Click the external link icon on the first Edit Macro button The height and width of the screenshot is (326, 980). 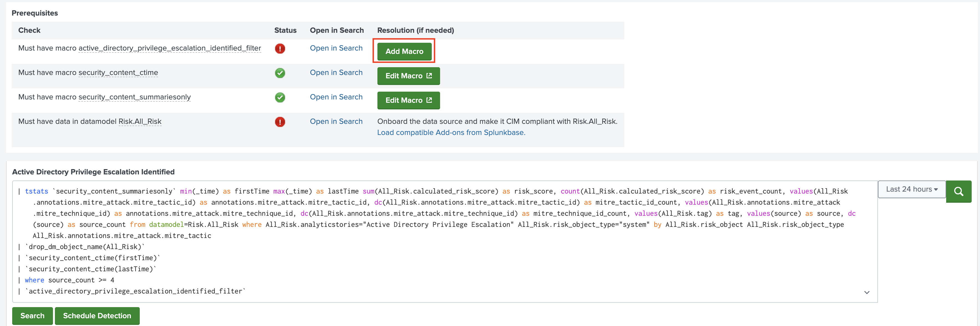point(429,76)
